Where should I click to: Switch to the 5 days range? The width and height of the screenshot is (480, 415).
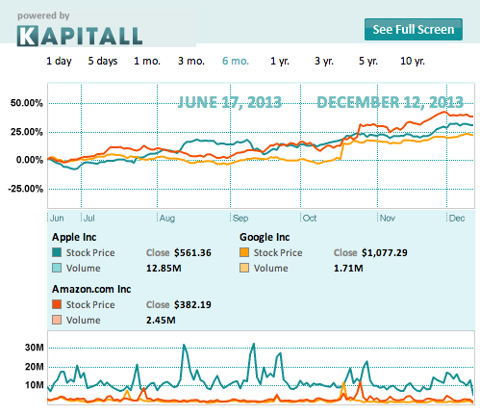(103, 61)
